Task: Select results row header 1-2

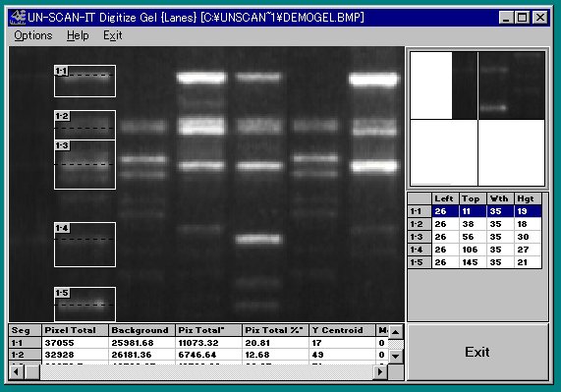Action: 25,355
